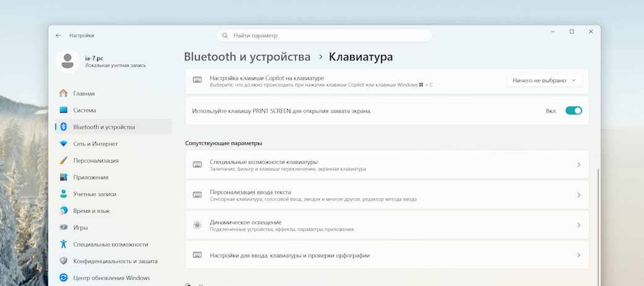Click the ia-7.pc account name
Screen dimensions: 644x286
point(94,58)
